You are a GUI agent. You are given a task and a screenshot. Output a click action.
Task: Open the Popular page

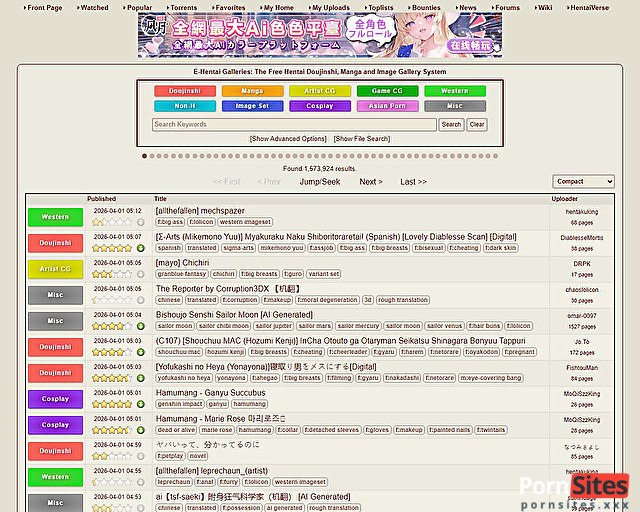coord(139,8)
